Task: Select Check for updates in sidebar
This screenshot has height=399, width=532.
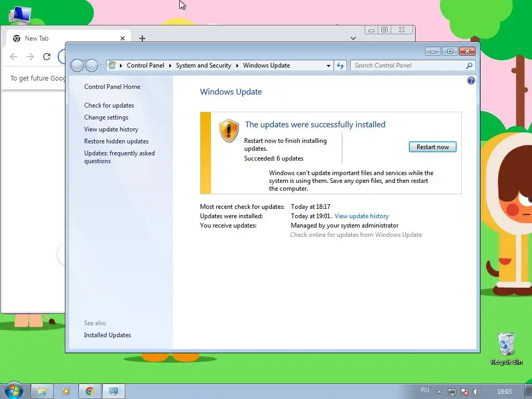Action: click(x=109, y=105)
